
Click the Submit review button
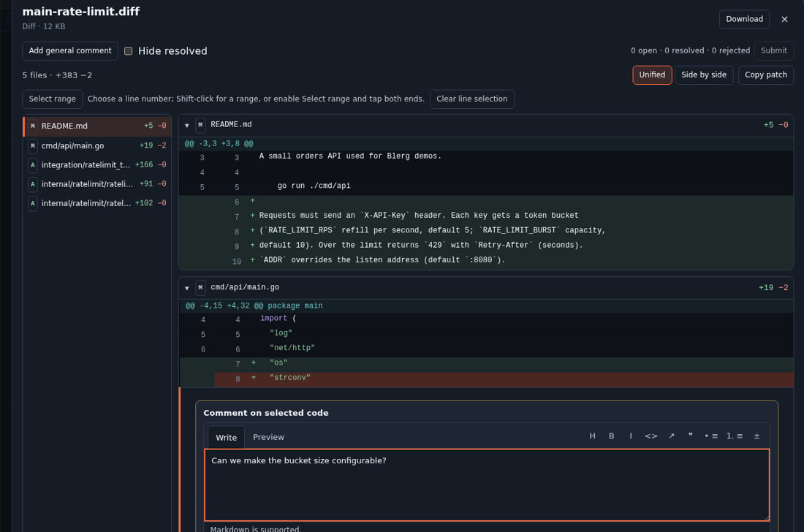pos(773,50)
